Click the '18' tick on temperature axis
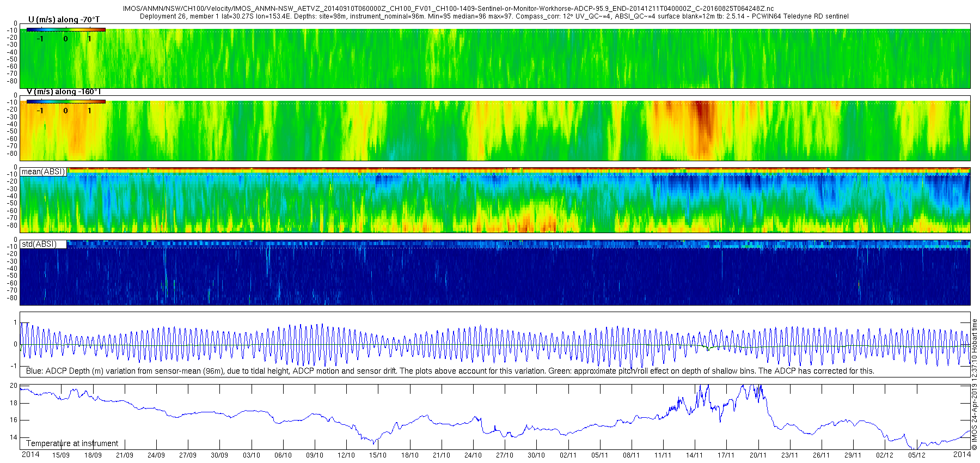980x463 pixels. point(14,403)
